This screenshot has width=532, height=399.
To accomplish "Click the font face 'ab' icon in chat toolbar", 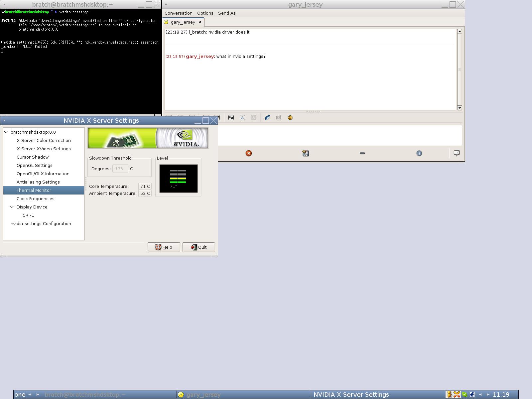I will [231, 118].
